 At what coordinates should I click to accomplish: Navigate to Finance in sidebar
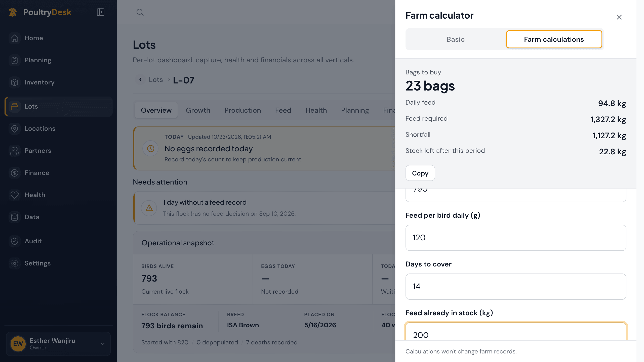point(58,173)
